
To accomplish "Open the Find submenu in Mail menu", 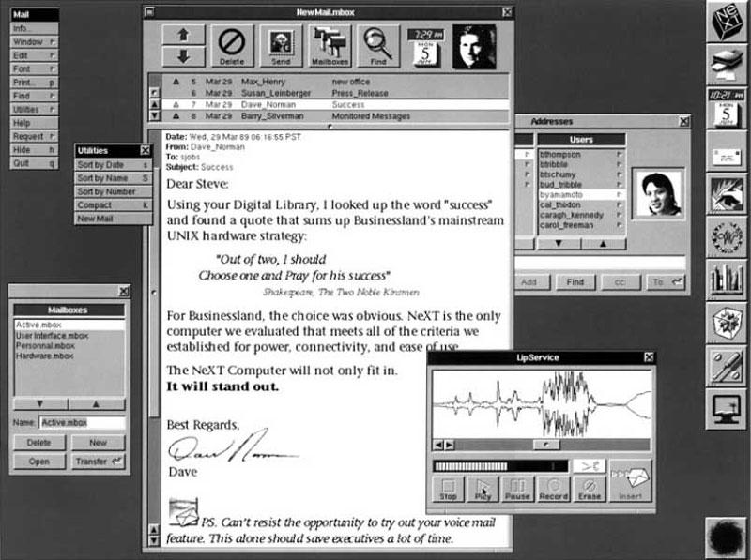I will pyautogui.click(x=34, y=96).
